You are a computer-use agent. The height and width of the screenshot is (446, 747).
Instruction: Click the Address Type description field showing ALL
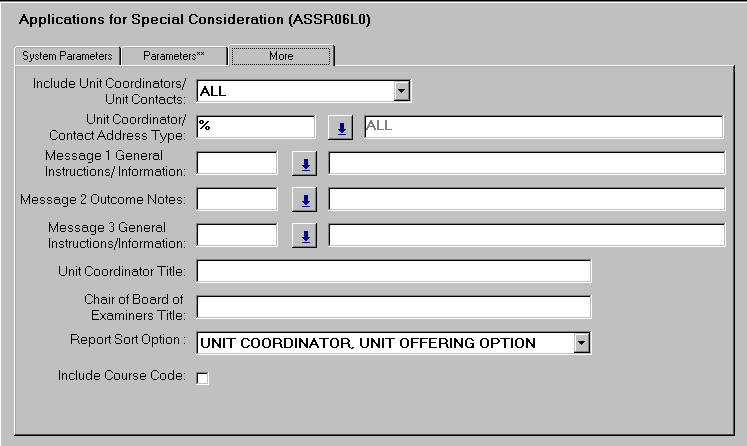click(543, 127)
